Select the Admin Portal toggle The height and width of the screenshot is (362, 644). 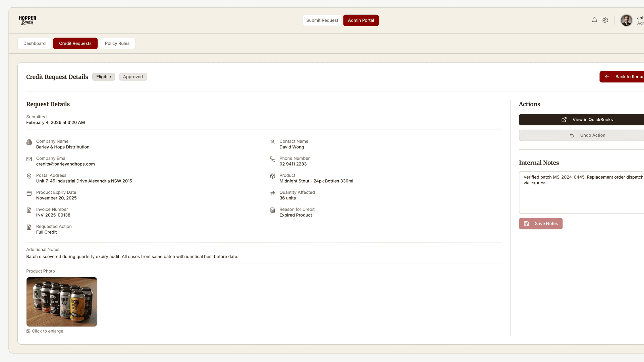tap(361, 20)
